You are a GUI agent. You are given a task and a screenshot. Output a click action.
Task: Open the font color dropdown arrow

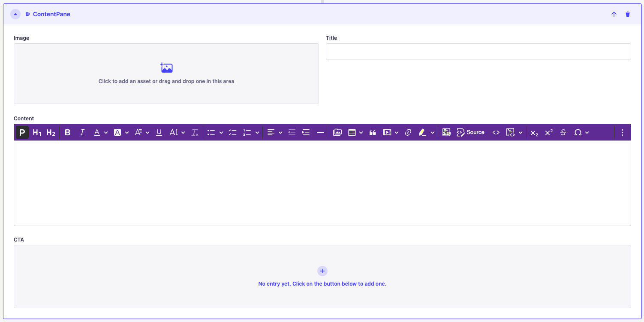(x=106, y=133)
